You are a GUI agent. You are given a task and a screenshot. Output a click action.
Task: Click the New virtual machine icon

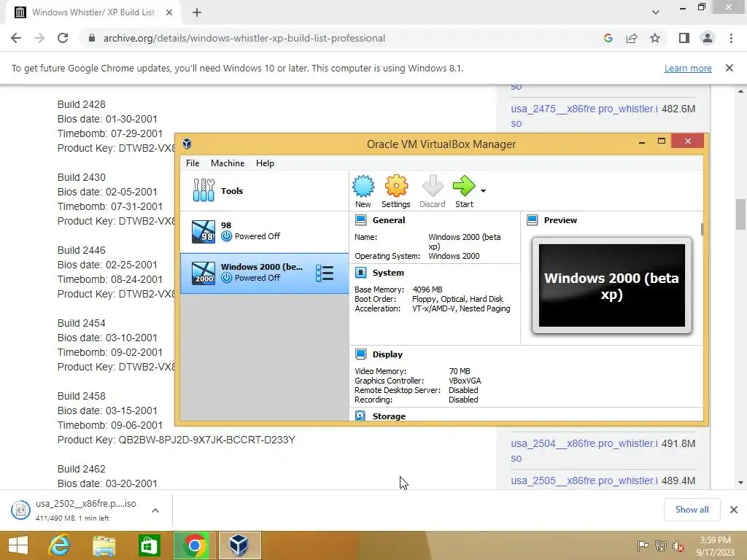[363, 191]
